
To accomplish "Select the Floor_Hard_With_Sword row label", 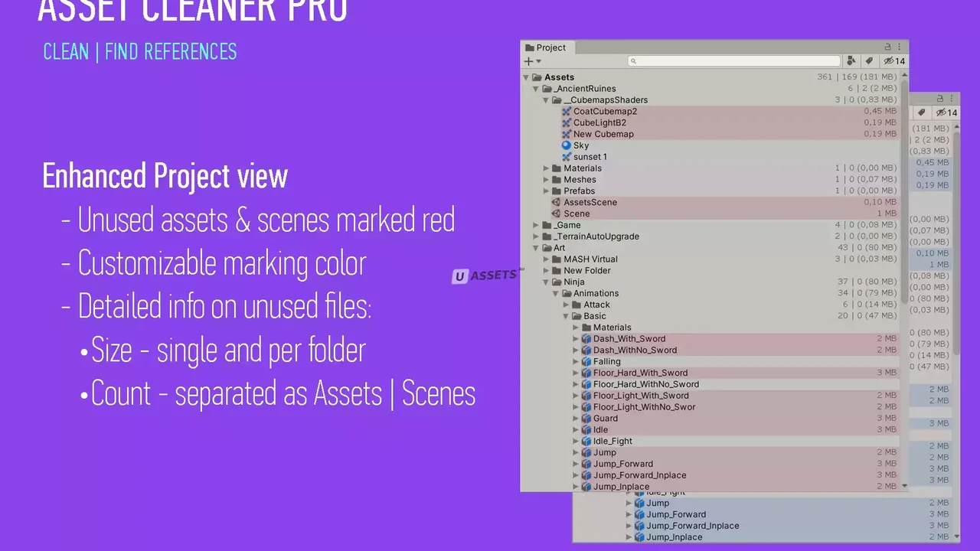I will [640, 373].
